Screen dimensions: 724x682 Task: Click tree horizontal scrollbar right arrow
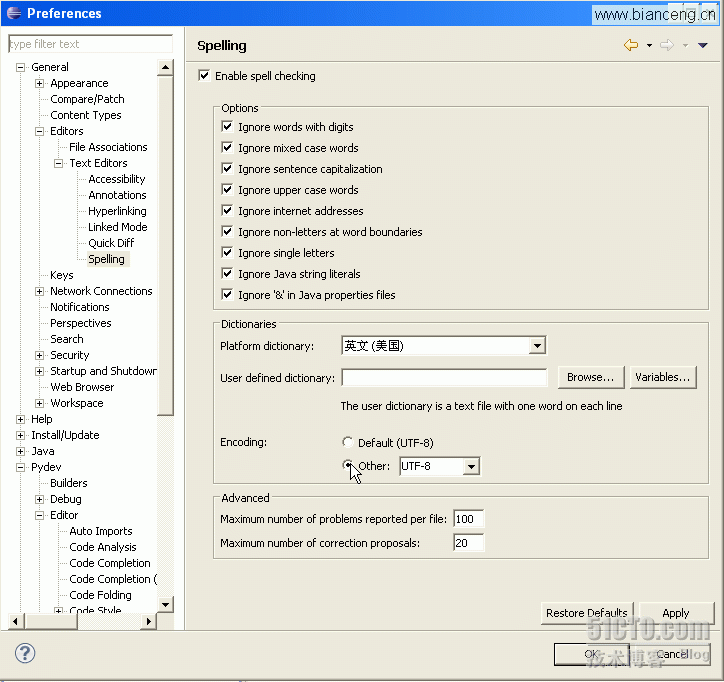click(148, 622)
